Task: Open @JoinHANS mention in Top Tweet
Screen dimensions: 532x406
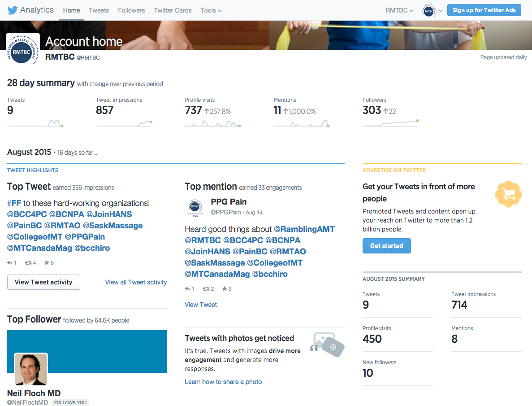Action: (x=109, y=214)
